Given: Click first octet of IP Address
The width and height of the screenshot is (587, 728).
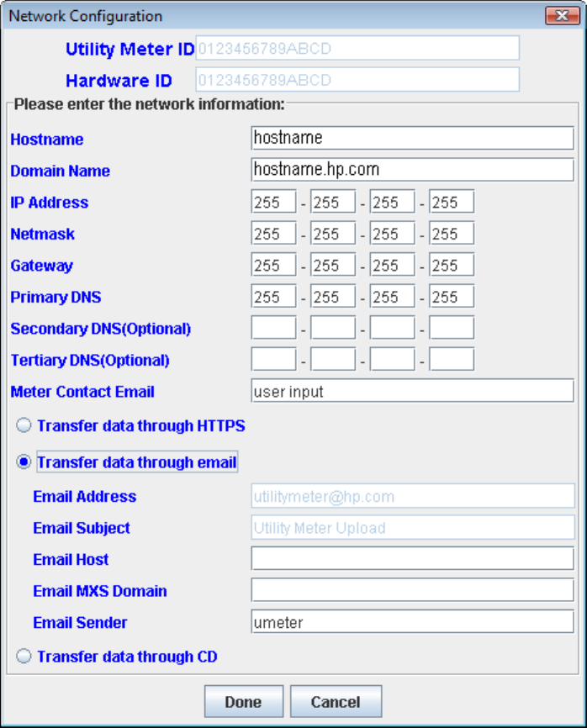Looking at the screenshot, I should point(273,201).
